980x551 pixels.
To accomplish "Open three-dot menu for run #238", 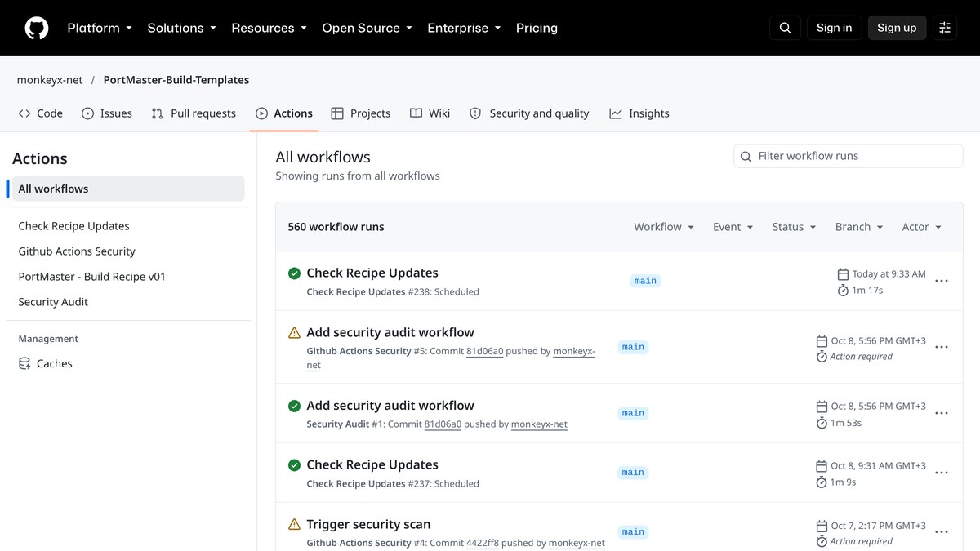I will click(x=942, y=281).
